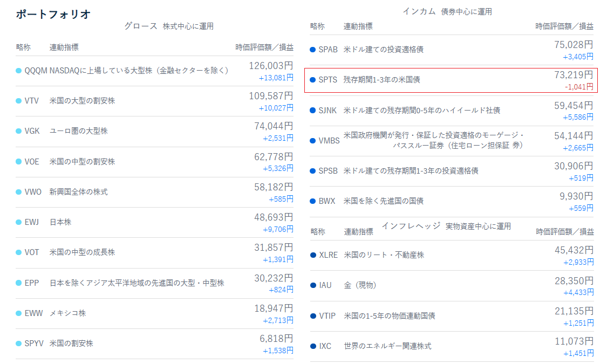Click the EWW valuation 18,947円
Screen dimensions: 607x364
click(x=274, y=308)
